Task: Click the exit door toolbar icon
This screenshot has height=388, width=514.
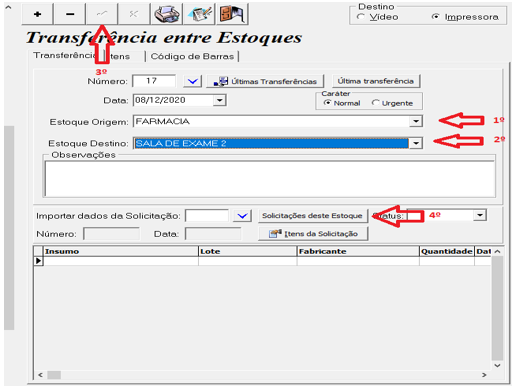Action: (232, 14)
